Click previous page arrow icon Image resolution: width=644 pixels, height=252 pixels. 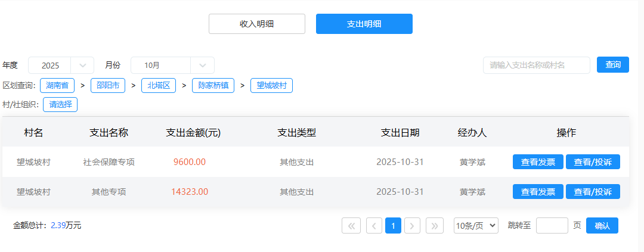374,226
